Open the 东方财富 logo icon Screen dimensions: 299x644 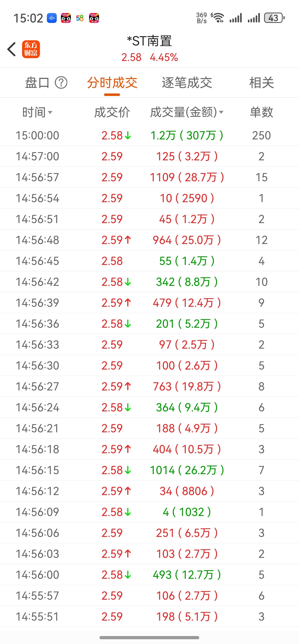click(x=31, y=49)
